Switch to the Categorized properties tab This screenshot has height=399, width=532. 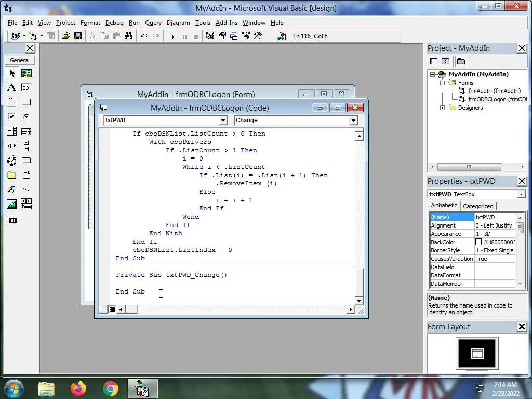coord(478,206)
